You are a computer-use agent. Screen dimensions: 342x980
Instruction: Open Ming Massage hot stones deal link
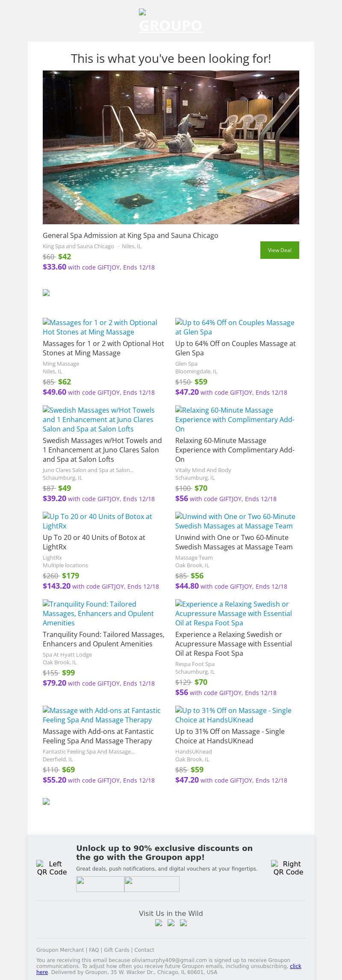(100, 327)
